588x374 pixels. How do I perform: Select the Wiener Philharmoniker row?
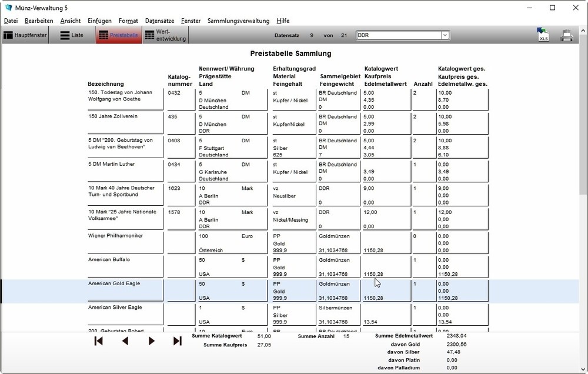coord(125,242)
